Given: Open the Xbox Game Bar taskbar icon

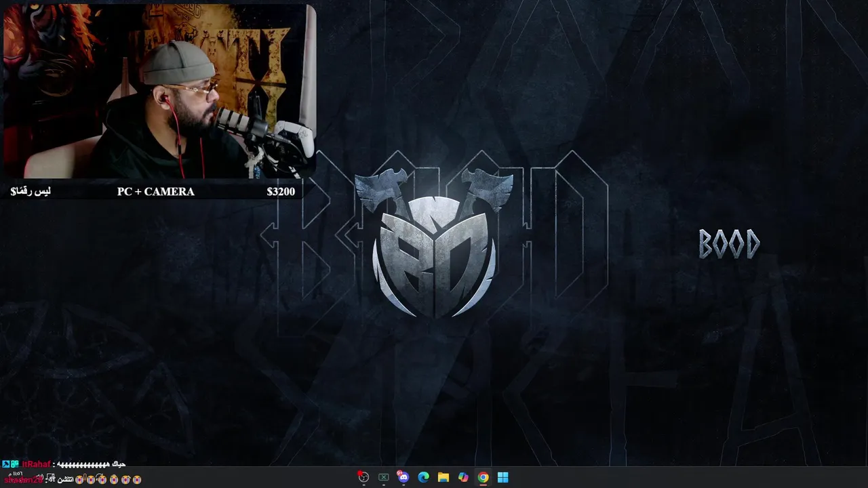Looking at the screenshot, I should [x=384, y=477].
